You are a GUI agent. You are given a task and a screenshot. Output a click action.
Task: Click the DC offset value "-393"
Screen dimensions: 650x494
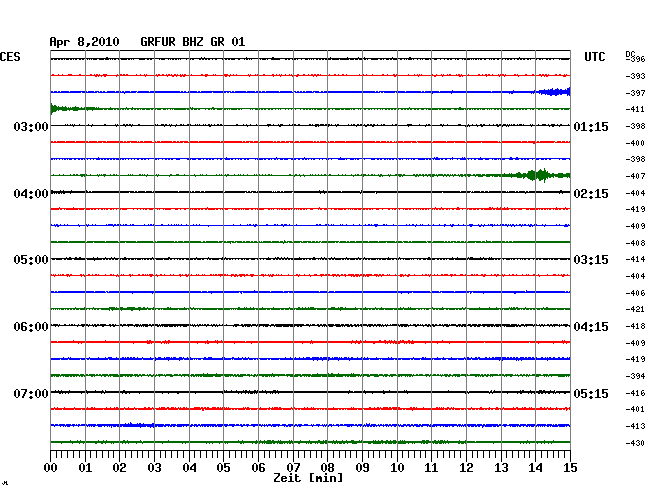635,76
